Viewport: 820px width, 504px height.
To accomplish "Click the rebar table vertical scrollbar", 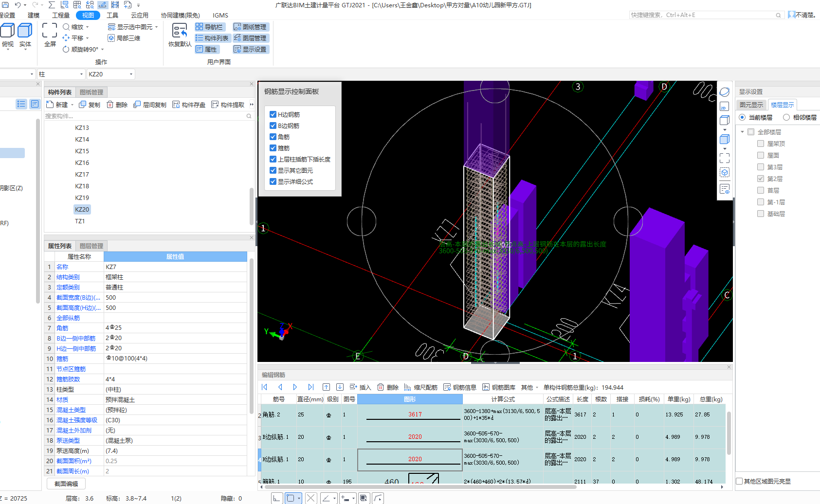I will coord(729,433).
